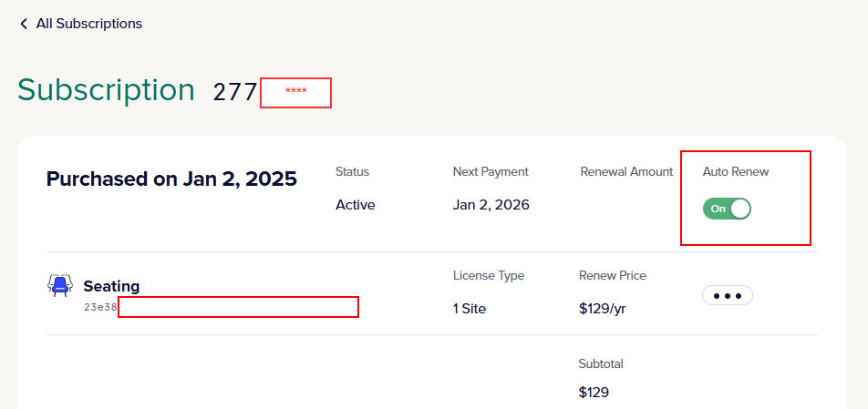Click the $129/yr renew price
Screen dimensions: 868x409
click(602, 309)
